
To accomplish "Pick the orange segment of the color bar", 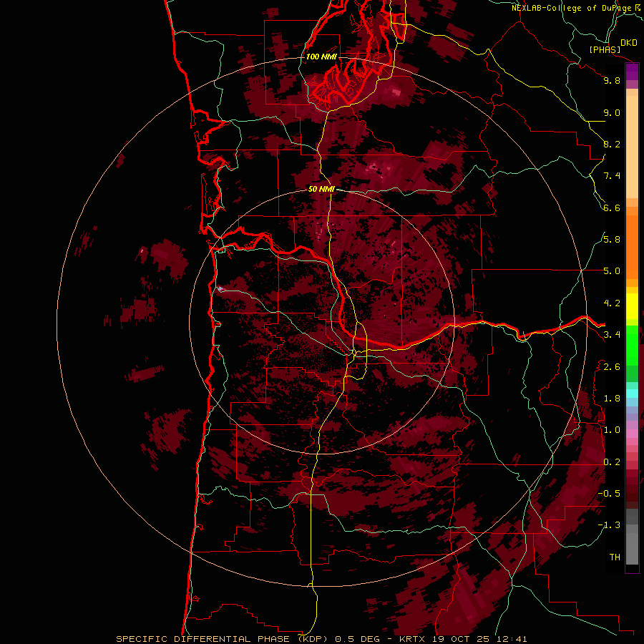I will point(632,246).
